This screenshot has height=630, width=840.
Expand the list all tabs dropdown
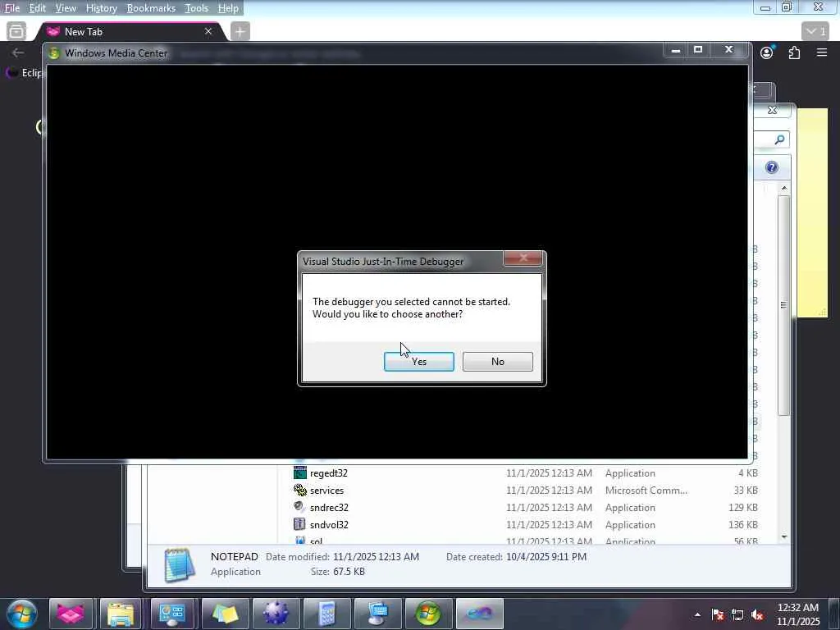coord(816,32)
